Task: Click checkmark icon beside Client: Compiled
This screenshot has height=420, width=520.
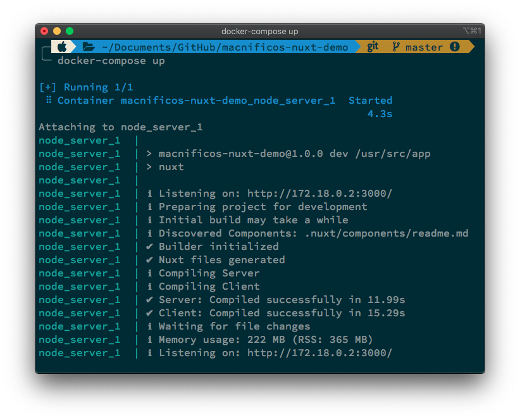Action: (x=149, y=313)
